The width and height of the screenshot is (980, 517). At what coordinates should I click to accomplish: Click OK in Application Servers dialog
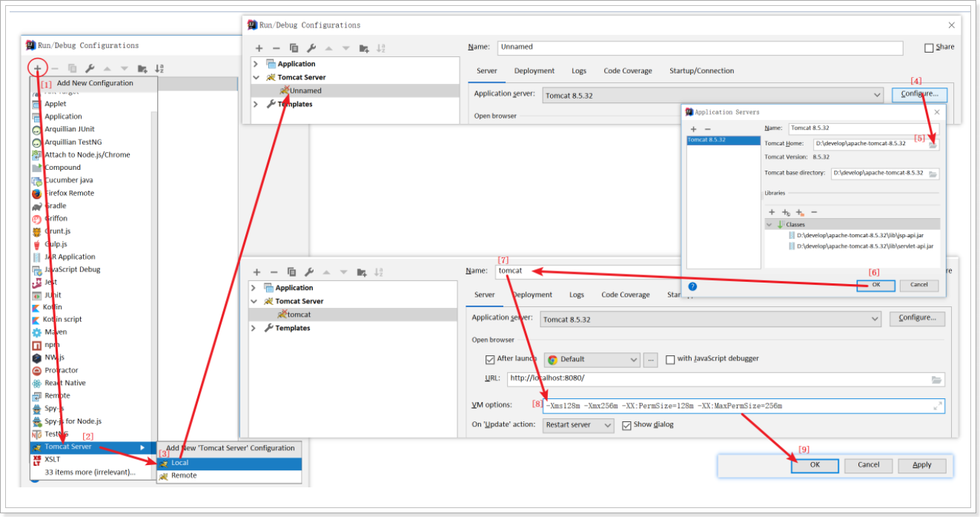click(875, 285)
